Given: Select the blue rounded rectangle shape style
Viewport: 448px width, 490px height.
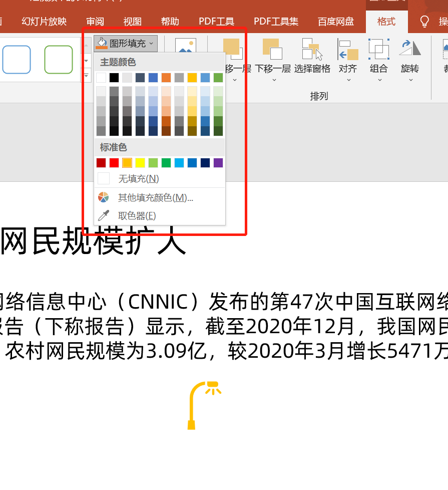Looking at the screenshot, I should tap(17, 60).
